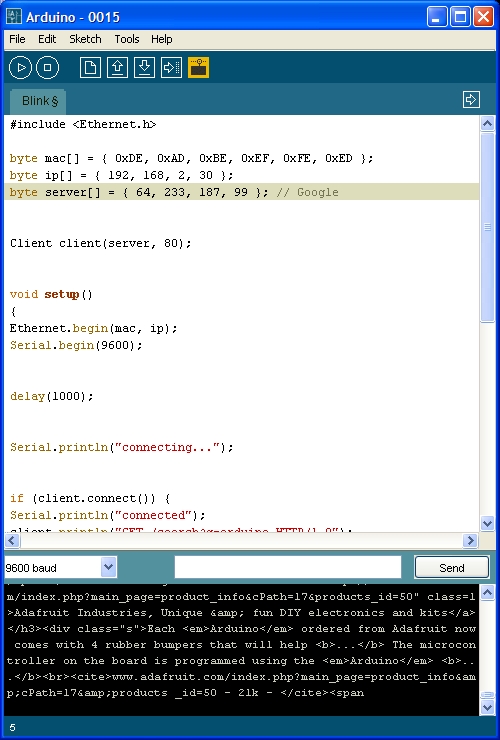Viewport: 500px width, 740px height.
Task: Click the Arduino title bar app icon
Action: [x=14, y=17]
